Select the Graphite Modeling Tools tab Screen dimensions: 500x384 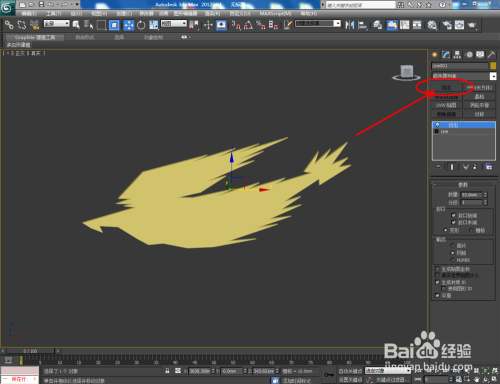(35, 37)
